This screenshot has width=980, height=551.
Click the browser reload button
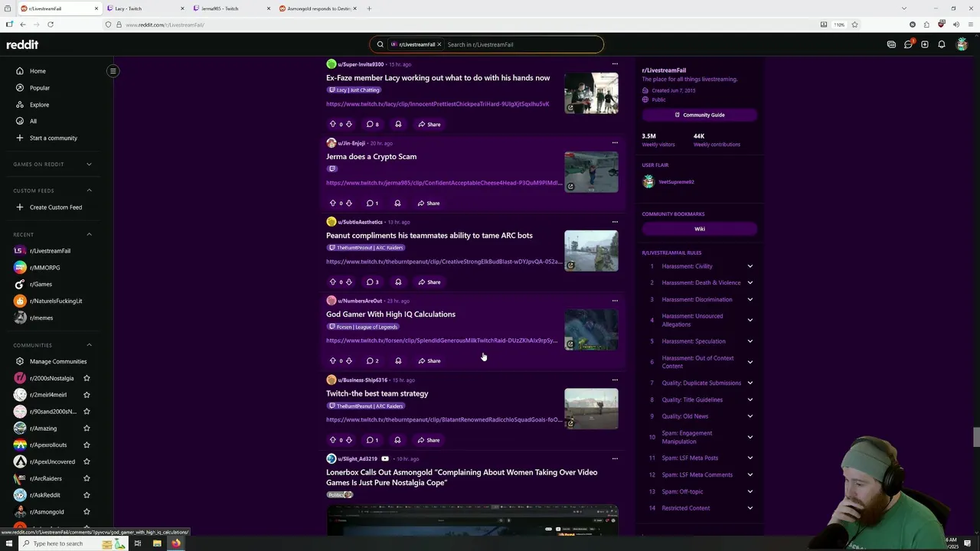51,24
